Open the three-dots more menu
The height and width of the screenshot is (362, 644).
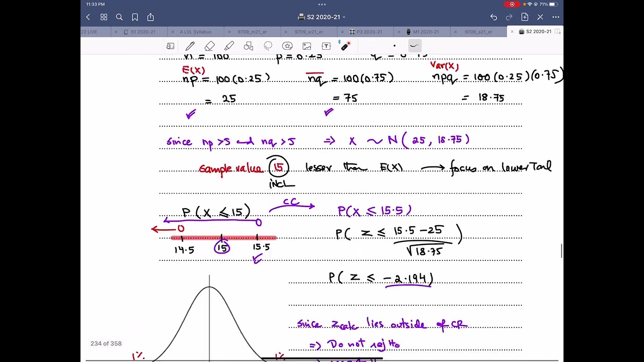click(556, 17)
